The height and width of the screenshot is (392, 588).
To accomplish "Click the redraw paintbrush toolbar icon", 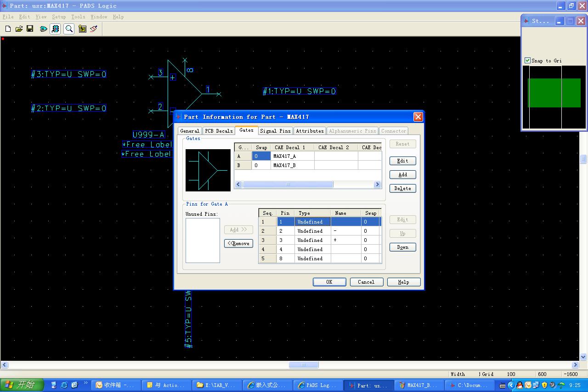I will tap(94, 29).
